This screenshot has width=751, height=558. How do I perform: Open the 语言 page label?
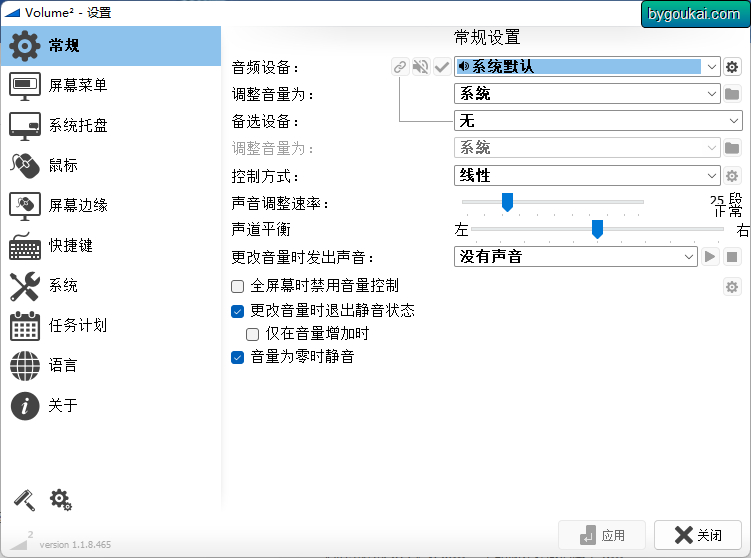pos(63,366)
